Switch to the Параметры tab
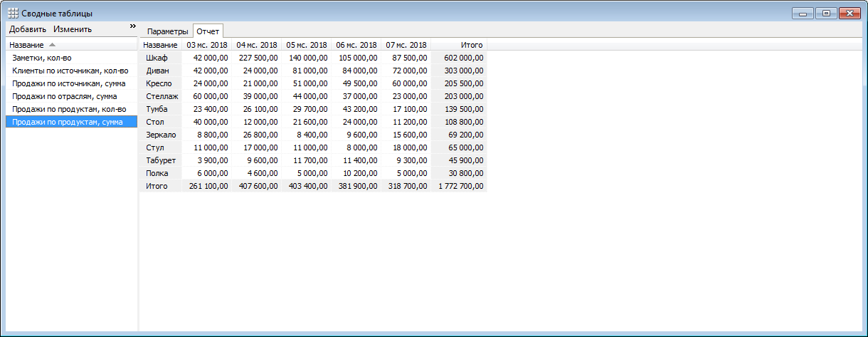The width and height of the screenshot is (868, 337). (167, 32)
